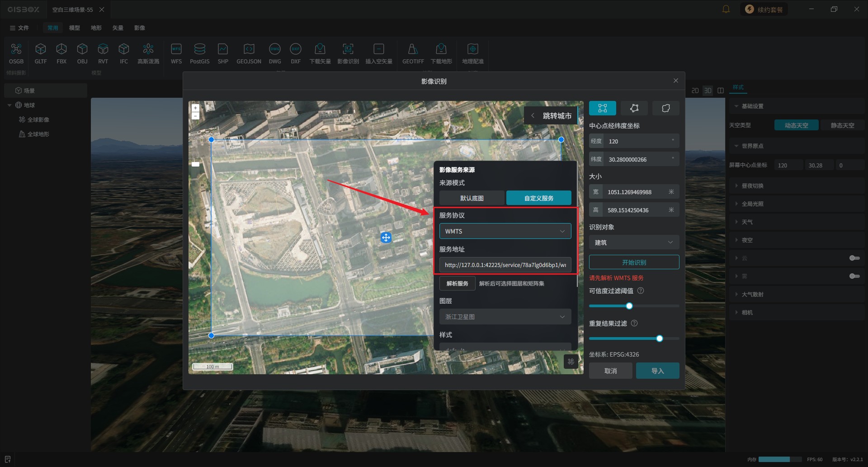Collapse the 世界原点 section
Screen dimensions: 868x467
click(x=736, y=146)
